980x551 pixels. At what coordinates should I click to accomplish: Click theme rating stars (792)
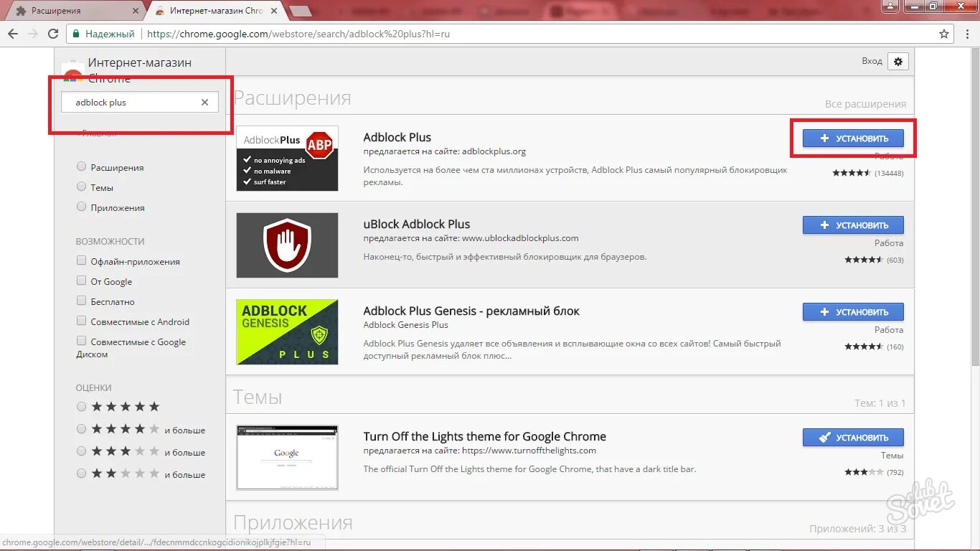tap(863, 472)
